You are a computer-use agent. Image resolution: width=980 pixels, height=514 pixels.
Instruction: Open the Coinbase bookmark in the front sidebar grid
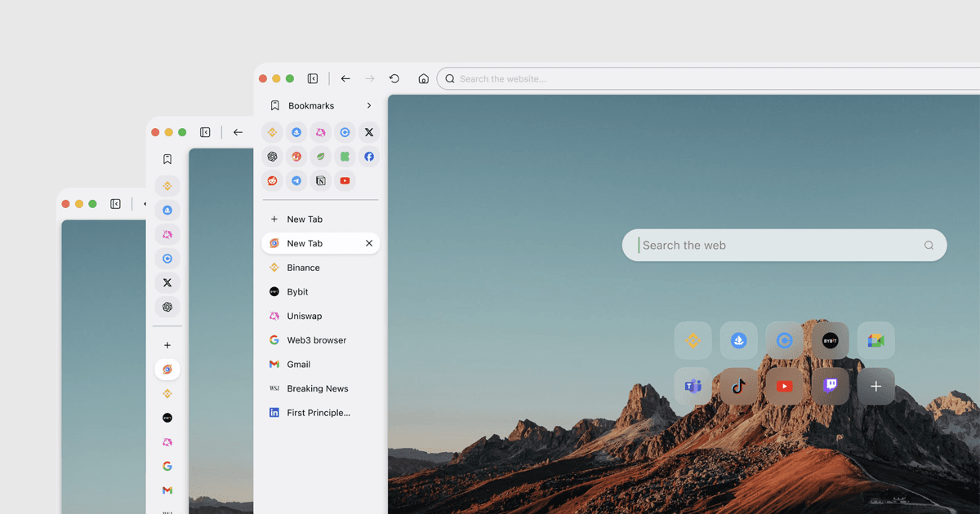tap(345, 132)
